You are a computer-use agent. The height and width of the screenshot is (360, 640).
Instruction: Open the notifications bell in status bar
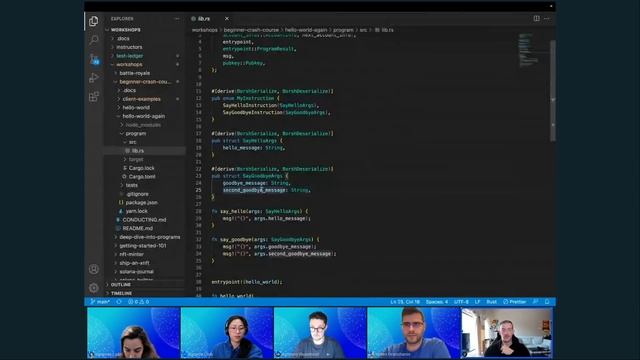(x=547, y=302)
